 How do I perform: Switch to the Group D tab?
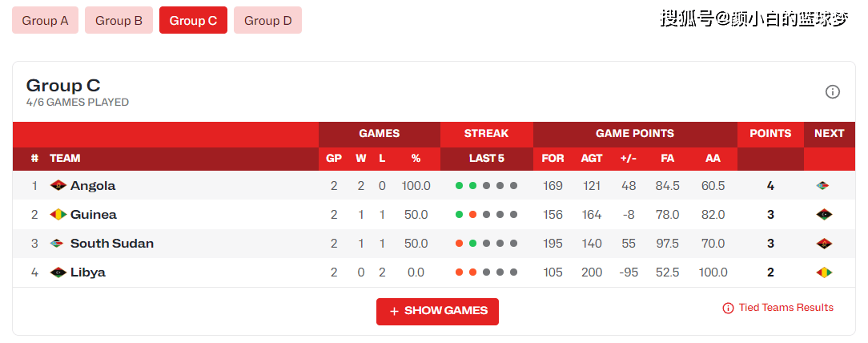point(267,21)
